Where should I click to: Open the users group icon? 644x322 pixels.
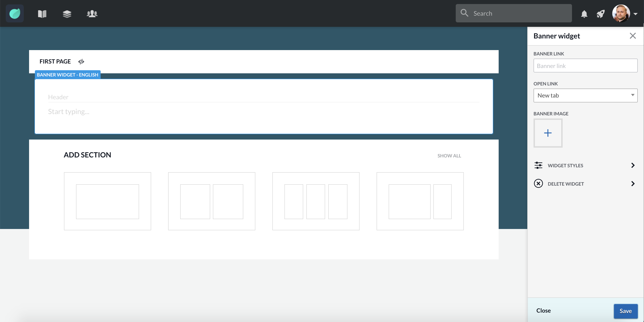pos(92,14)
